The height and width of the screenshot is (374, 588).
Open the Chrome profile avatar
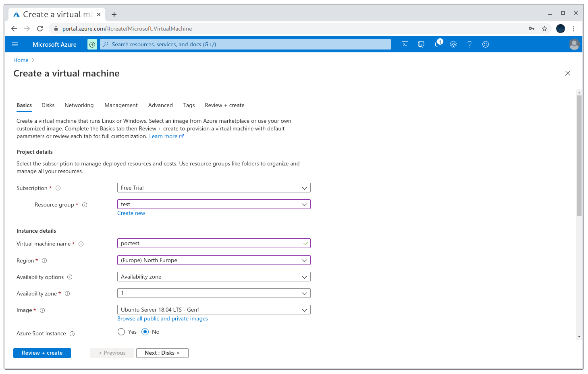pos(561,29)
